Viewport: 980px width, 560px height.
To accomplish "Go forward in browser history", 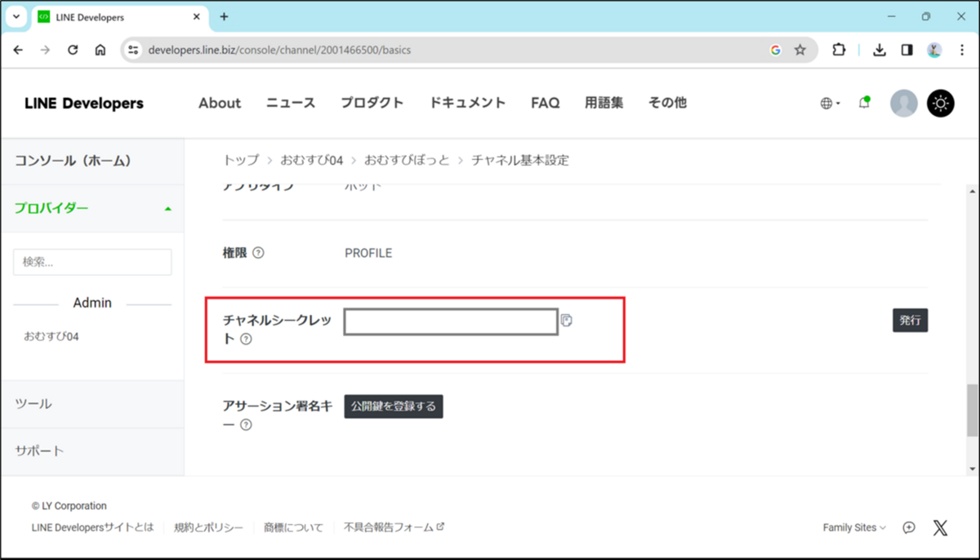I will click(45, 50).
